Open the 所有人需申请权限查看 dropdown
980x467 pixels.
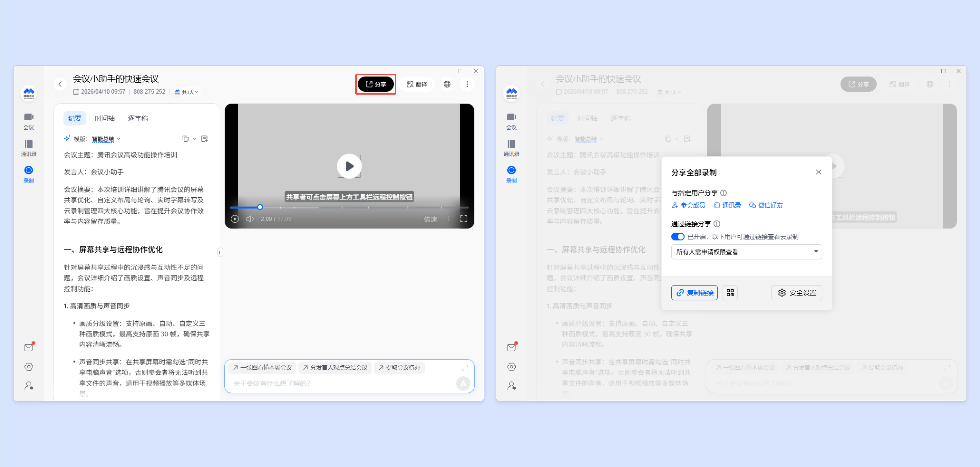click(x=747, y=252)
